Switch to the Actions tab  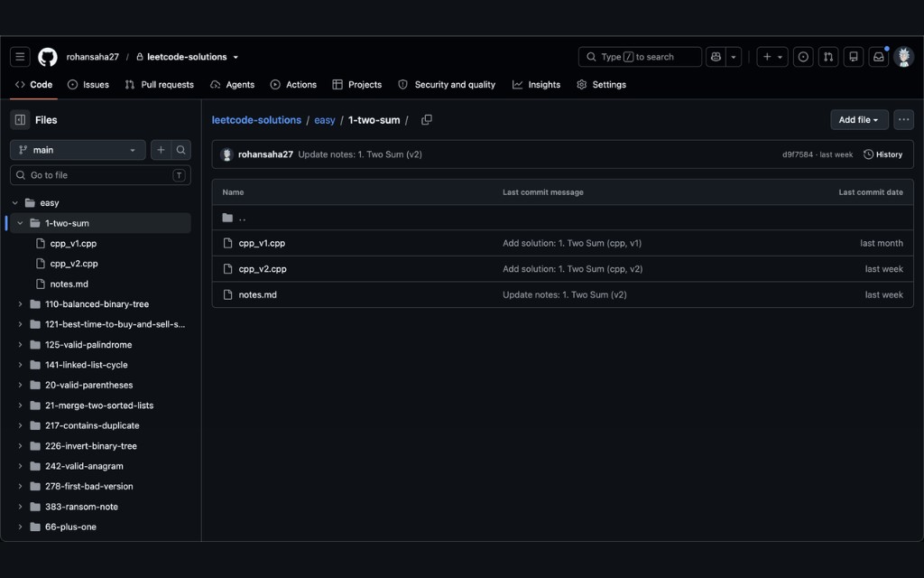(x=293, y=84)
